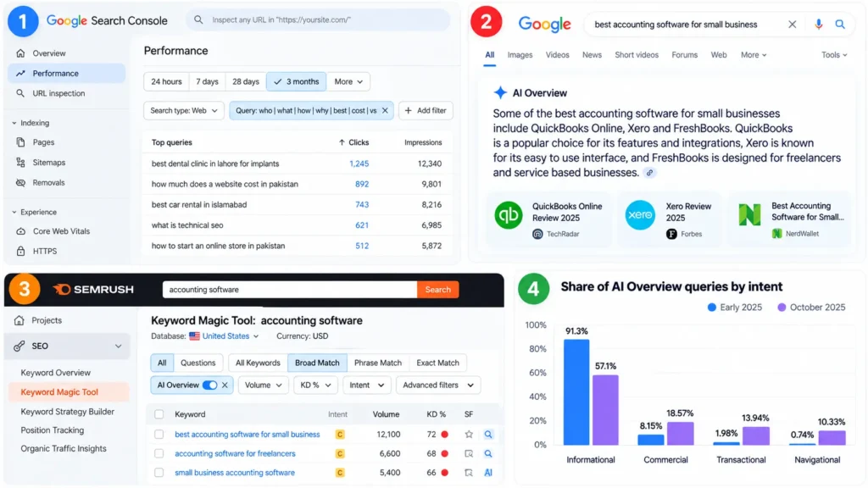Switch to Short videos tab
The image size is (868, 488).
tap(637, 55)
